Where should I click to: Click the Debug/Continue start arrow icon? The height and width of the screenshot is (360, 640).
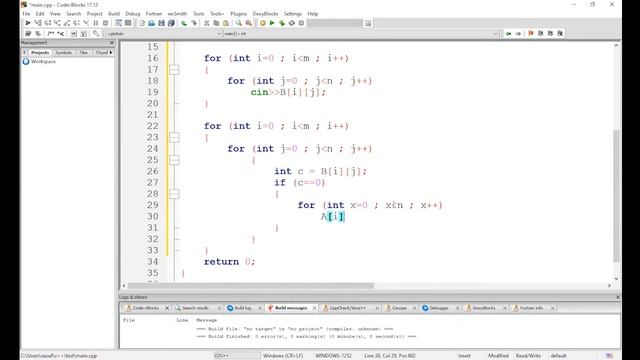(x=28, y=23)
